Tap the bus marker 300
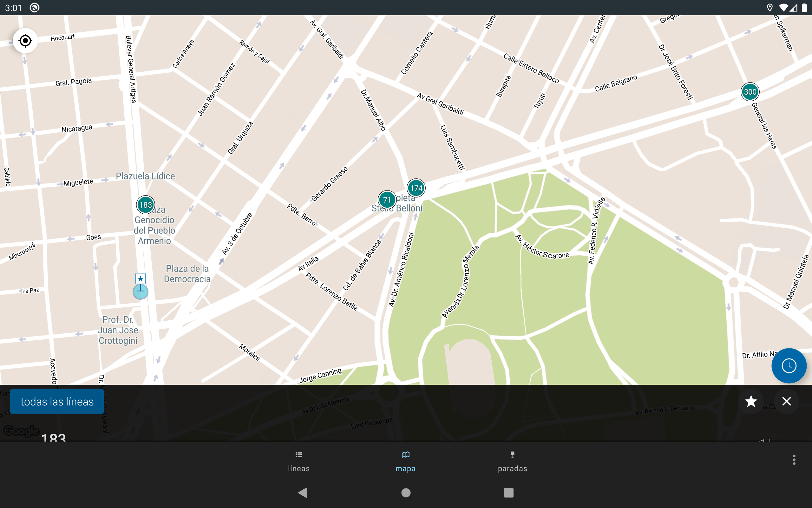The width and height of the screenshot is (812, 508). pyautogui.click(x=750, y=92)
